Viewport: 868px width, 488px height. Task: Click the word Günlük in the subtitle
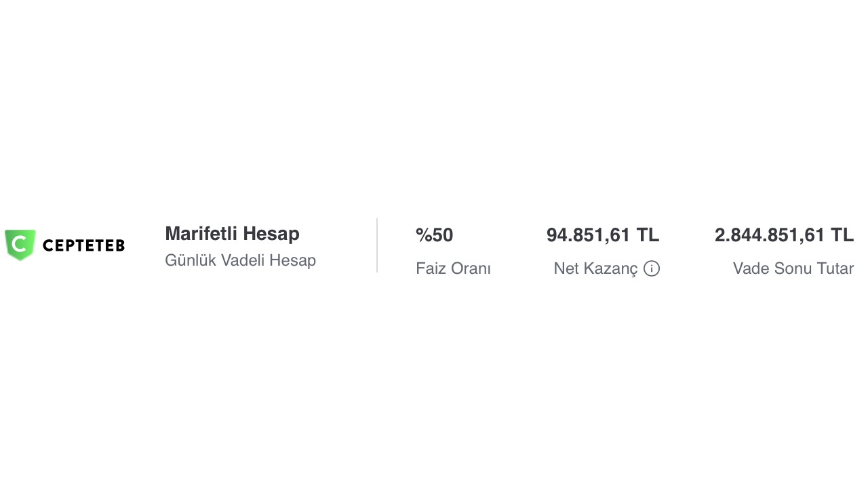pyautogui.click(x=191, y=260)
